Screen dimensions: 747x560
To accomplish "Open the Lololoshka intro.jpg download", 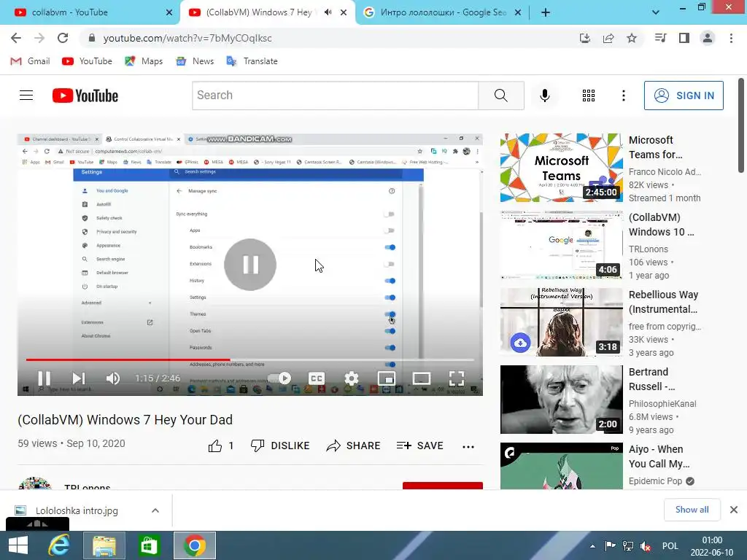I will point(76,510).
